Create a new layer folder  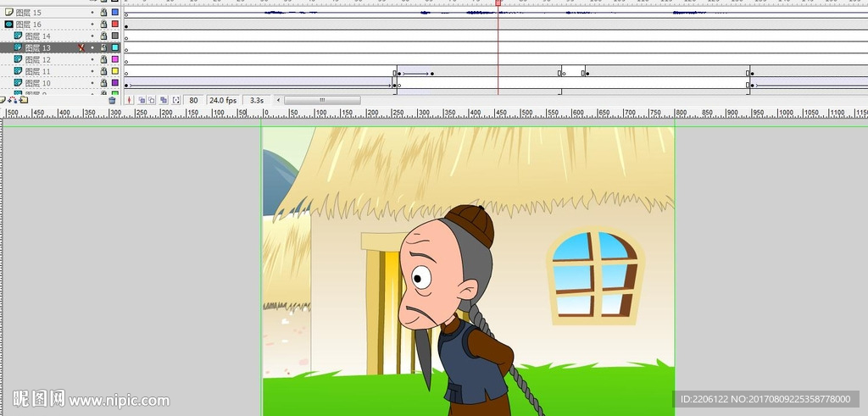click(23, 100)
